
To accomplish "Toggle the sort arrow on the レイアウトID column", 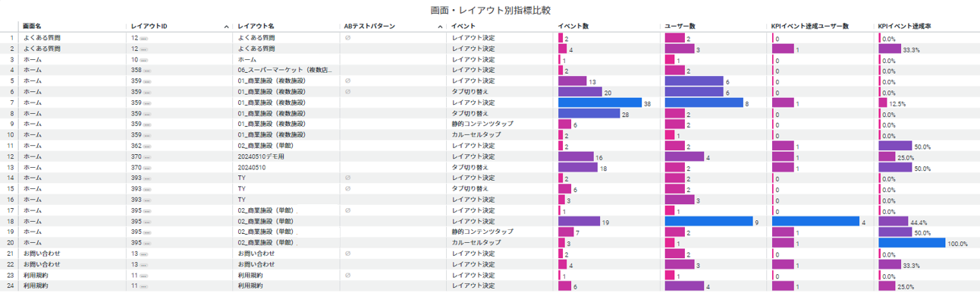I will pos(226,27).
